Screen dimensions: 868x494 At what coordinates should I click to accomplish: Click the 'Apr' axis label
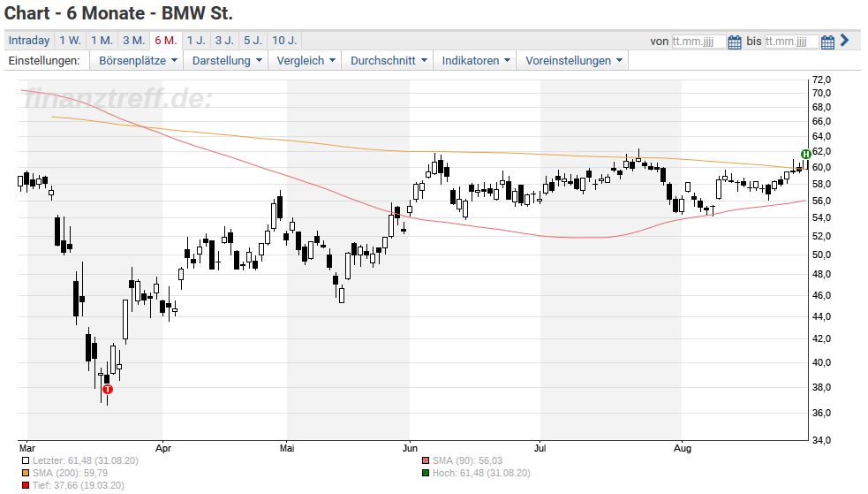click(x=163, y=448)
